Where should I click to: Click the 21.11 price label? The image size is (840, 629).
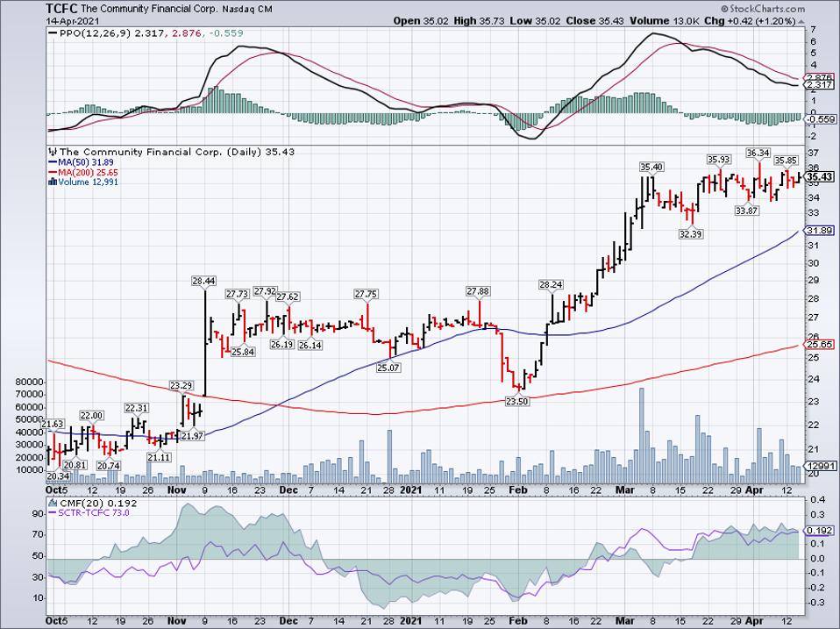coord(159,457)
